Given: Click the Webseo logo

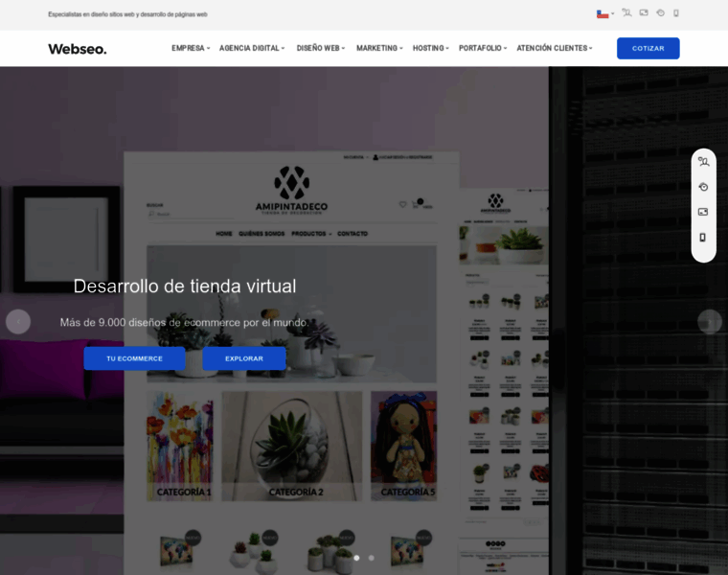Looking at the screenshot, I should coord(78,48).
